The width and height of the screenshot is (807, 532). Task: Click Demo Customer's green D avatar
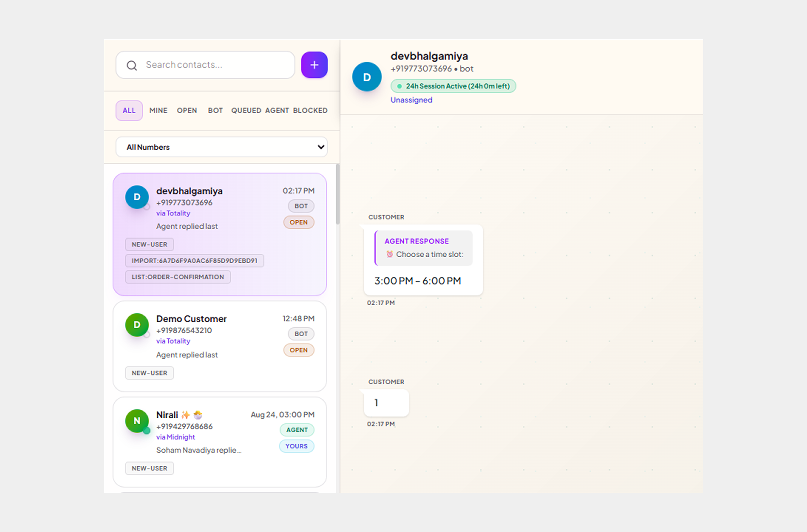click(x=137, y=325)
